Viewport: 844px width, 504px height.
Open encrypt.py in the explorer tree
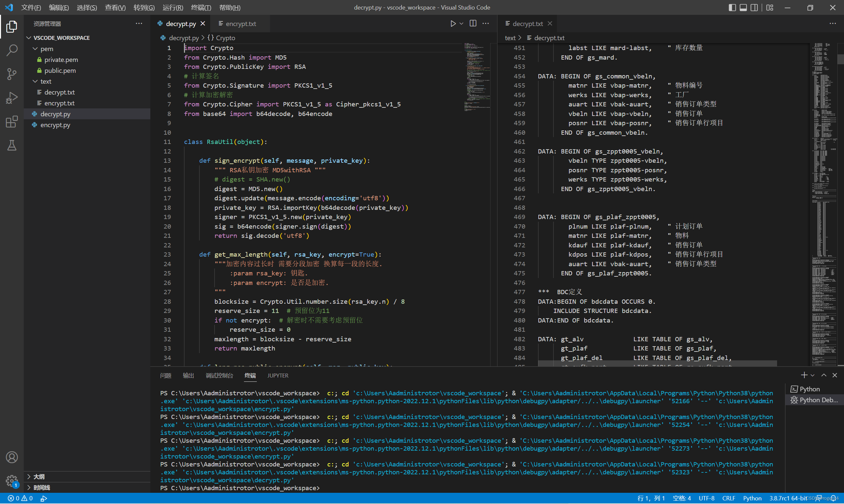coord(55,125)
